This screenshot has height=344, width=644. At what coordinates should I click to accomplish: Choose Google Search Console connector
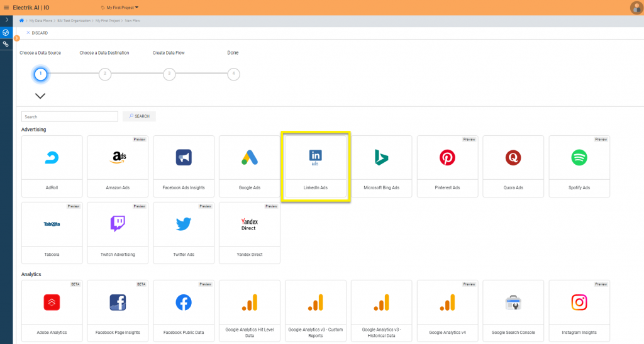click(513, 311)
